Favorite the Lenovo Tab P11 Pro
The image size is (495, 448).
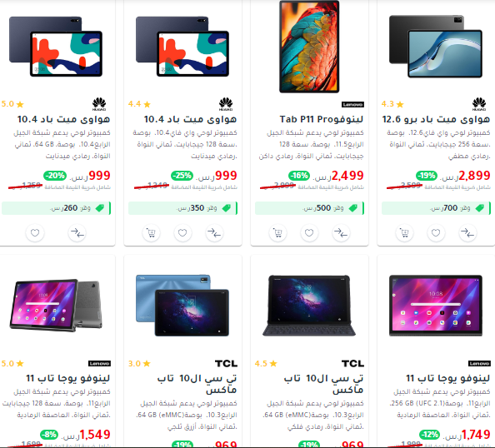point(309,233)
